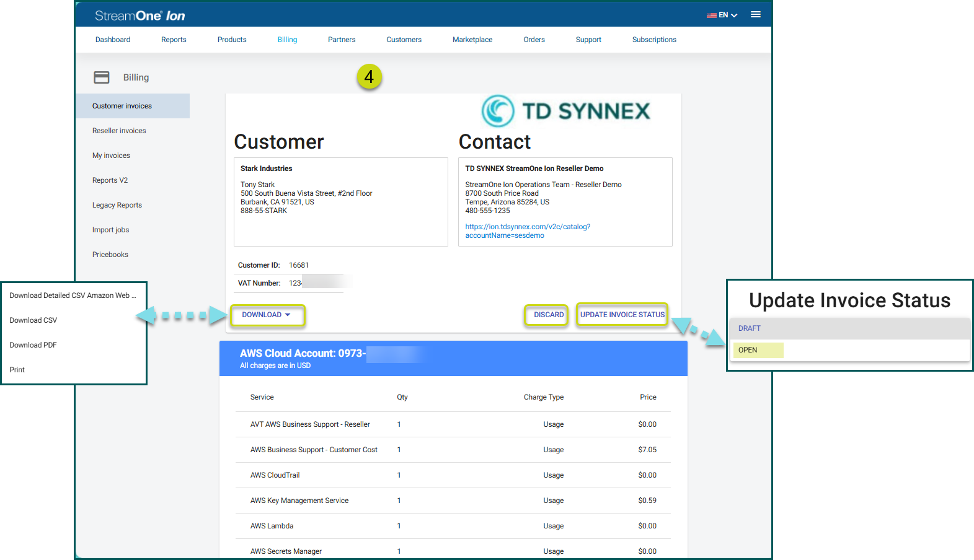Screen dimensions: 974x560
Task: Open the Partners tab
Action: click(342, 40)
